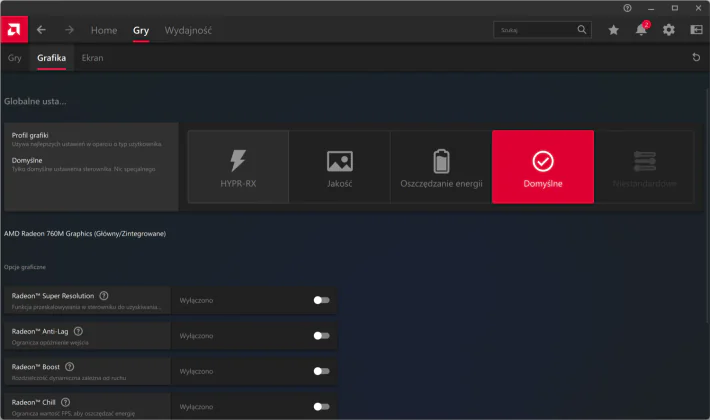Click the AMD logo icon

point(14,30)
